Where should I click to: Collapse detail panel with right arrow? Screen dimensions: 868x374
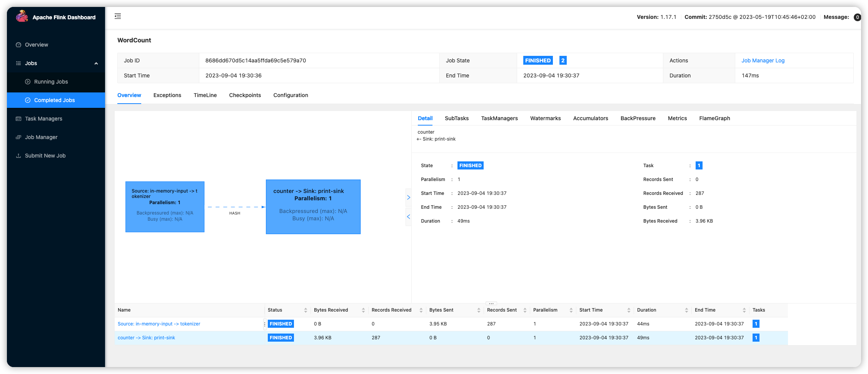408,197
